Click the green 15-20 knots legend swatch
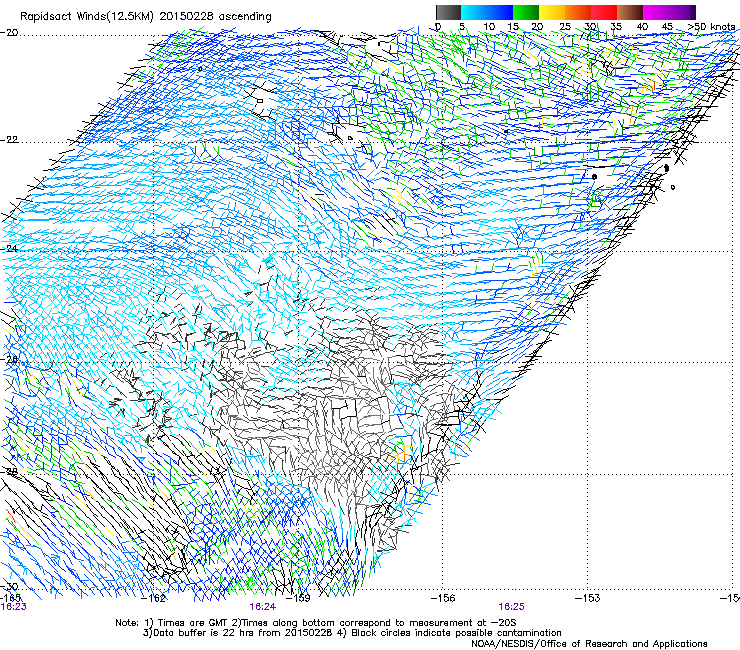This screenshot has width=740, height=650. click(526, 12)
